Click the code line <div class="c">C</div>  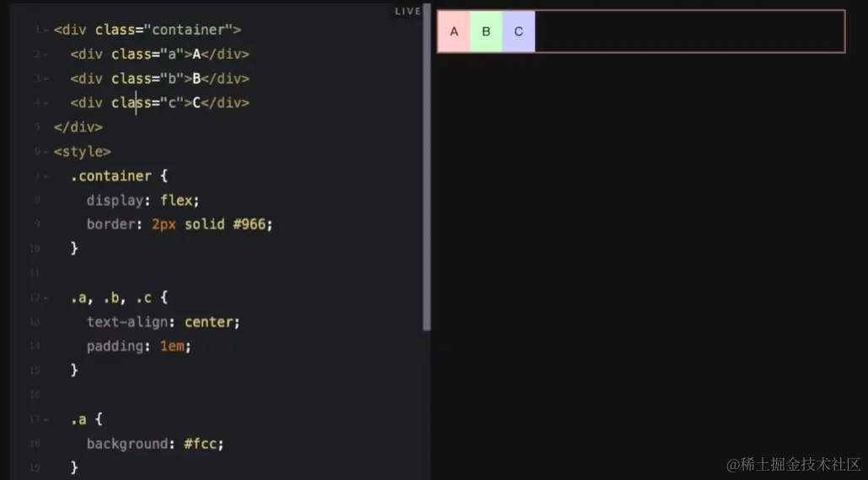(159, 103)
